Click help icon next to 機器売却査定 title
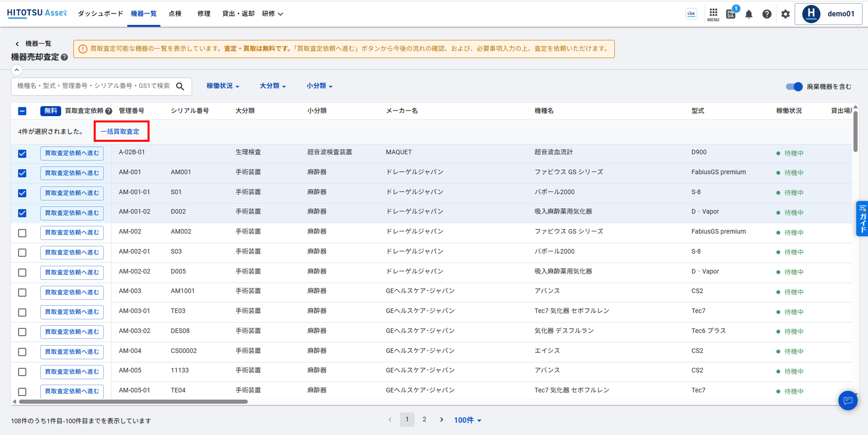The width and height of the screenshot is (868, 435). point(64,57)
